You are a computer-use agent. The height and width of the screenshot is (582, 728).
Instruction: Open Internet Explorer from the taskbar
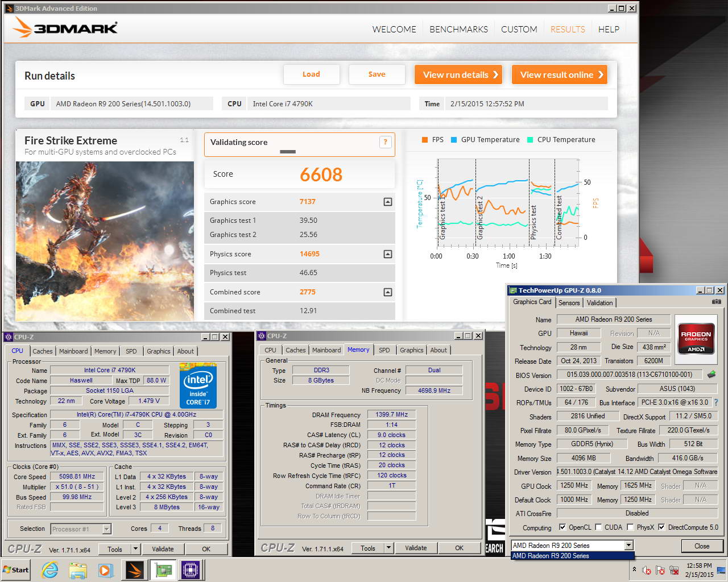50,570
